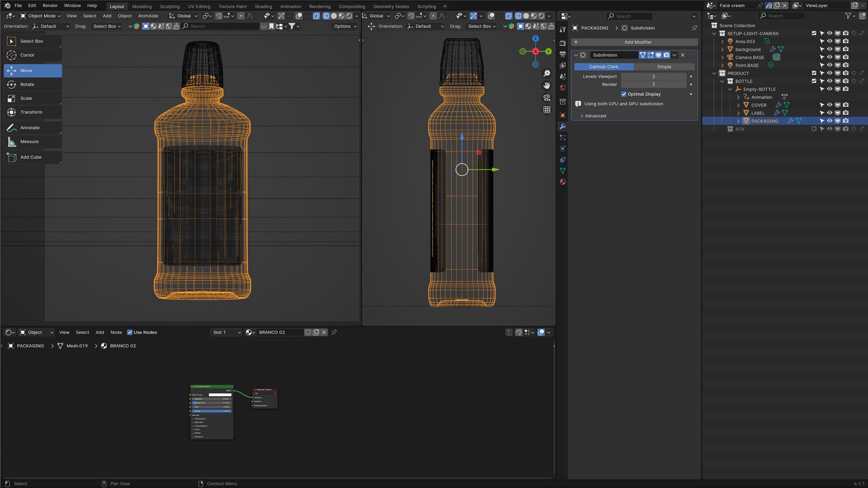Open the Object Data mesh properties tab
Viewport: 868px width, 488px height.
562,171
